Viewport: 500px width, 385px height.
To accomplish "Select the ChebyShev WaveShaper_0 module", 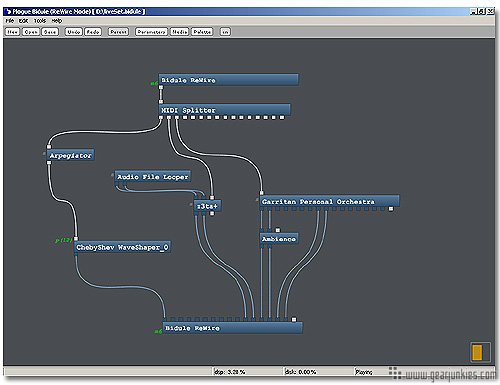I will pos(123,247).
